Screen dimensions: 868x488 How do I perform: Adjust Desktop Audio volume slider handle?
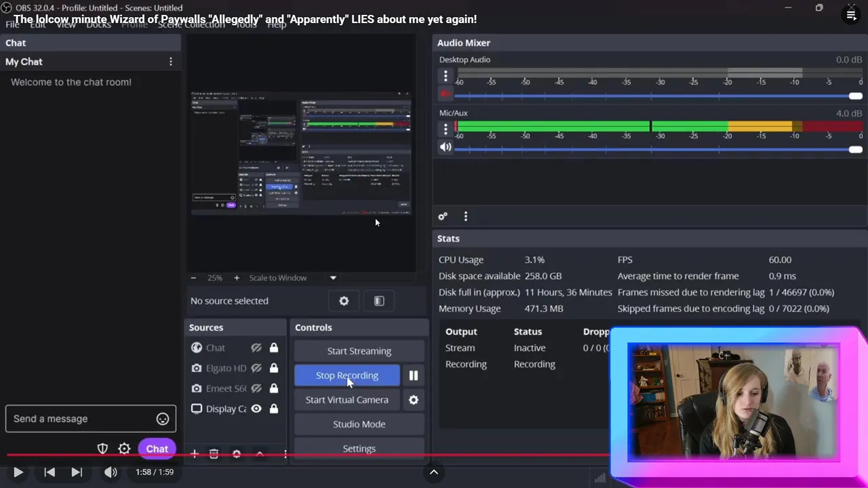(856, 96)
